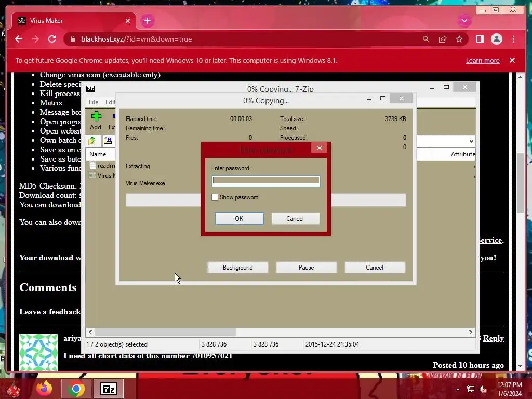Show hidden tray icons arrow

point(458,389)
